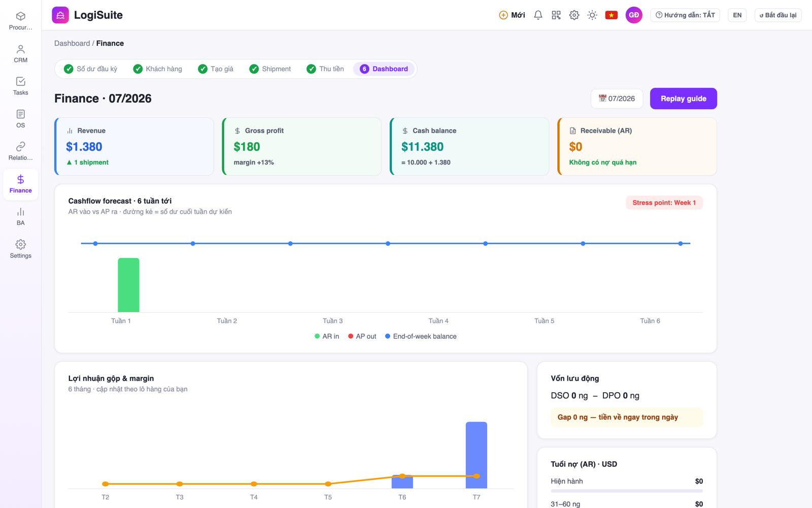This screenshot has width=812, height=508.
Task: Go to the Khách hàng step
Action: 158,69
